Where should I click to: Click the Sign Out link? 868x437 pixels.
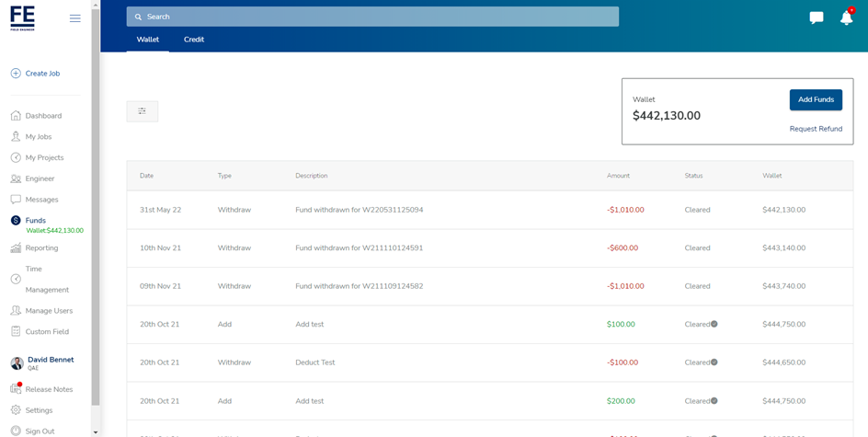tap(40, 431)
